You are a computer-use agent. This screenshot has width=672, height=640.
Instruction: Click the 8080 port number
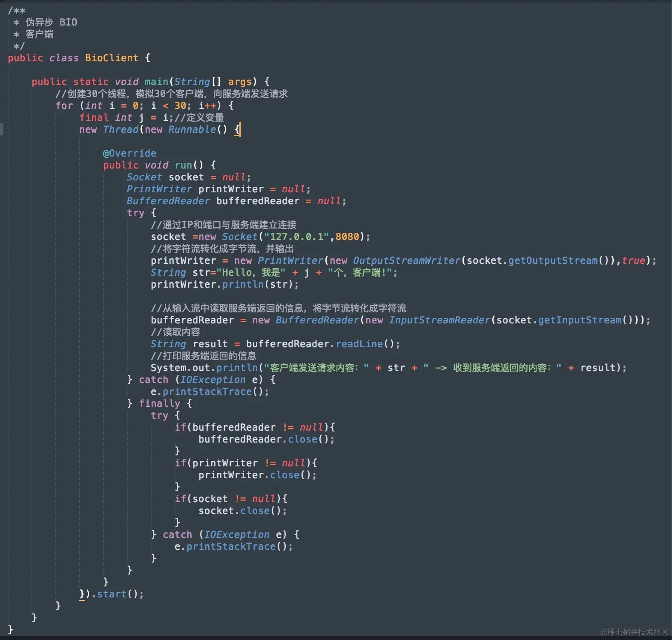click(x=347, y=237)
